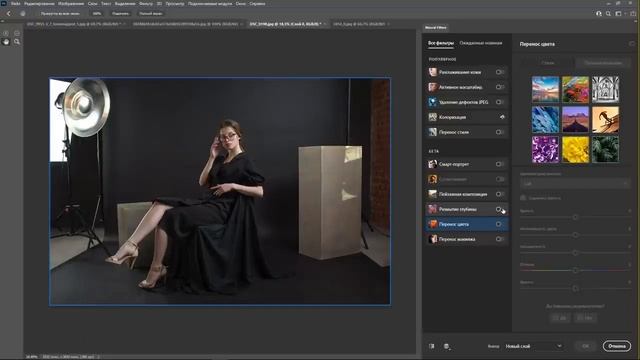Click the Полный экран button in options bar
640x360 pixels.
[151, 13]
